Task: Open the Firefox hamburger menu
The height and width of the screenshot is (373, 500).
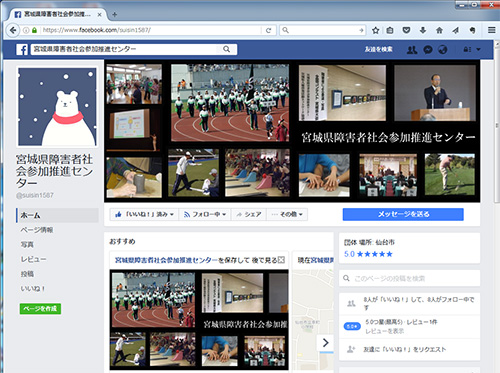Action: pyautogui.click(x=491, y=30)
